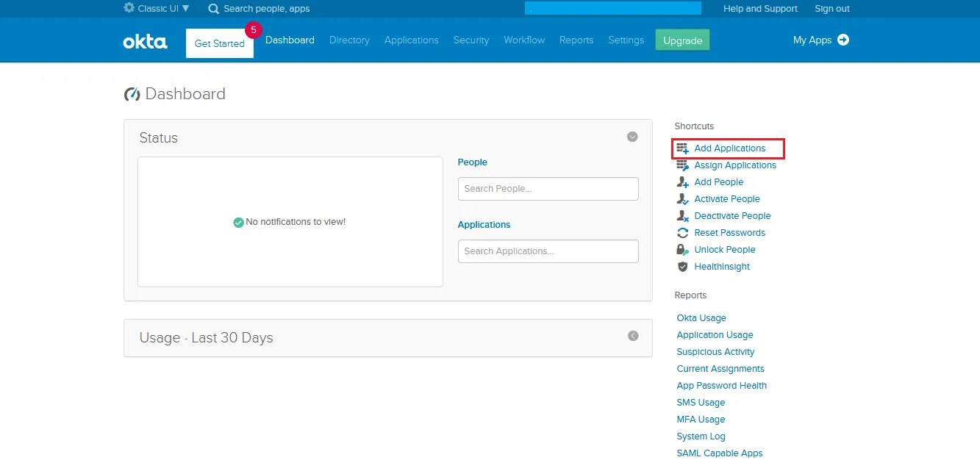This screenshot has width=980, height=471.
Task: Click the HealthInsight link
Action: [x=722, y=267]
